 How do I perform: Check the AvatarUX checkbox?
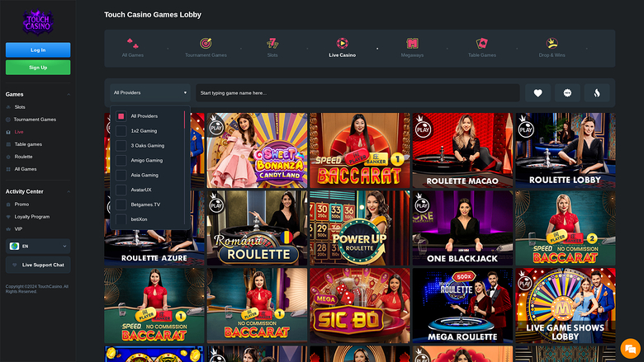[121, 190]
